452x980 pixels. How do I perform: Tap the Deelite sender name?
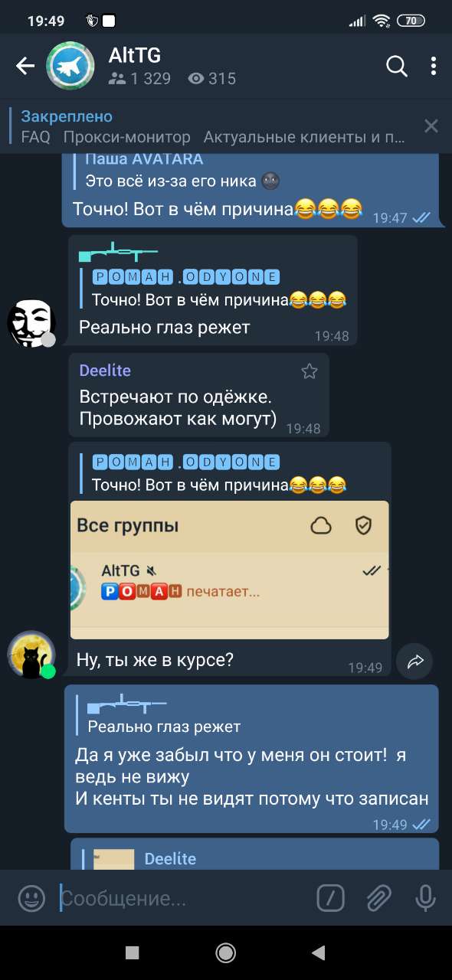[x=105, y=371]
